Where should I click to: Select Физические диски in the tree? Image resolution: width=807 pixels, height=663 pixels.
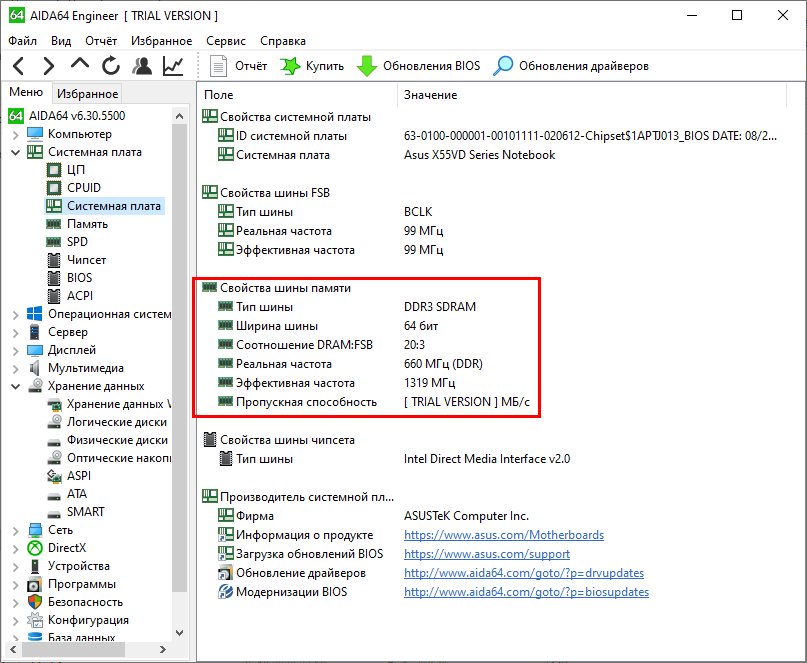pyautogui.click(x=117, y=440)
